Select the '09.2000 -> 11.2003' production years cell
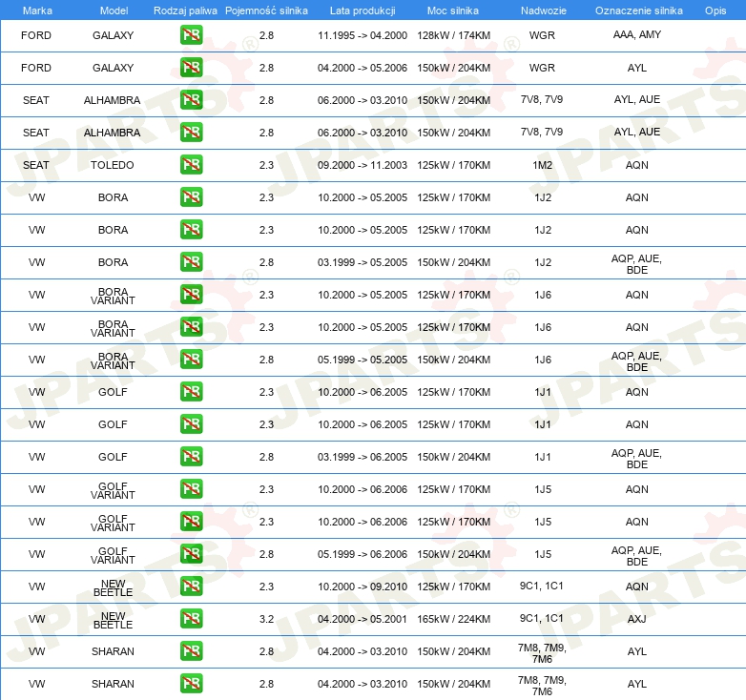 click(363, 165)
